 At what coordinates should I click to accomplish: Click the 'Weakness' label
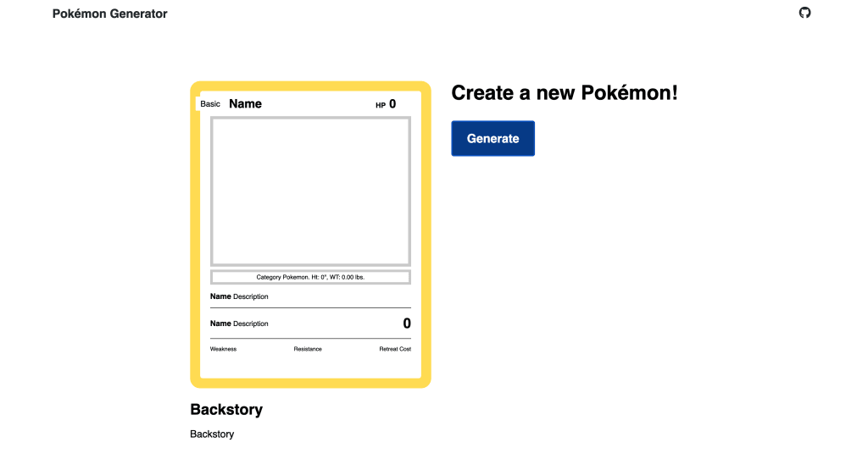coord(223,349)
